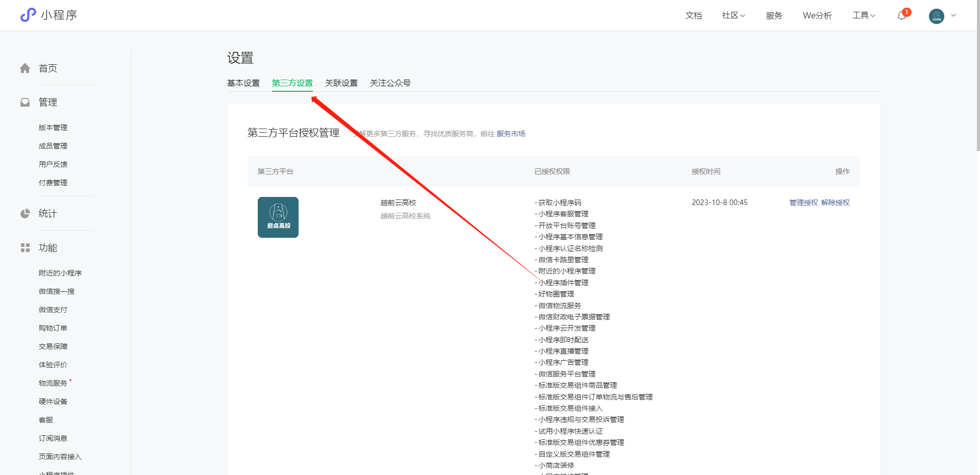The height and width of the screenshot is (475, 980).
Task: Switch to the 关联设置 tab
Action: coord(341,83)
